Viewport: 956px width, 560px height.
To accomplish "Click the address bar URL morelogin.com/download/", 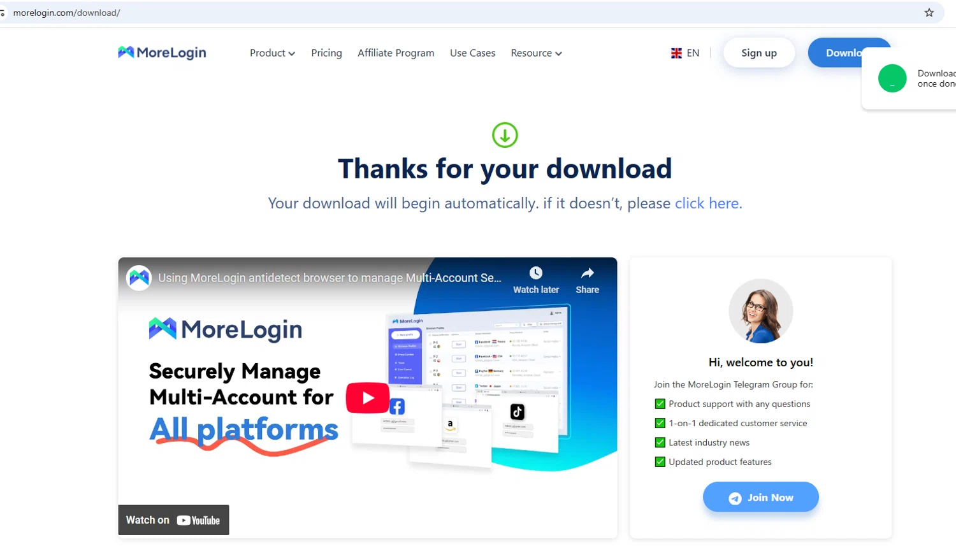I will tap(66, 13).
